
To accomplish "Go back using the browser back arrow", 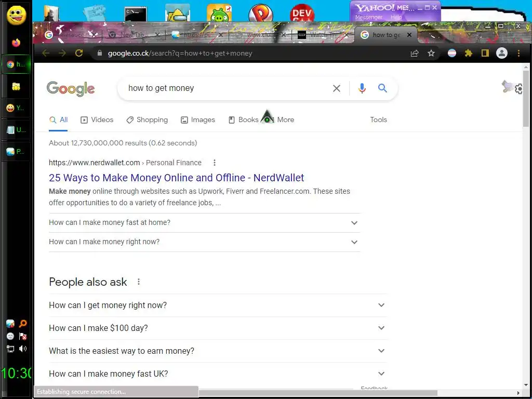I will click(x=46, y=54).
